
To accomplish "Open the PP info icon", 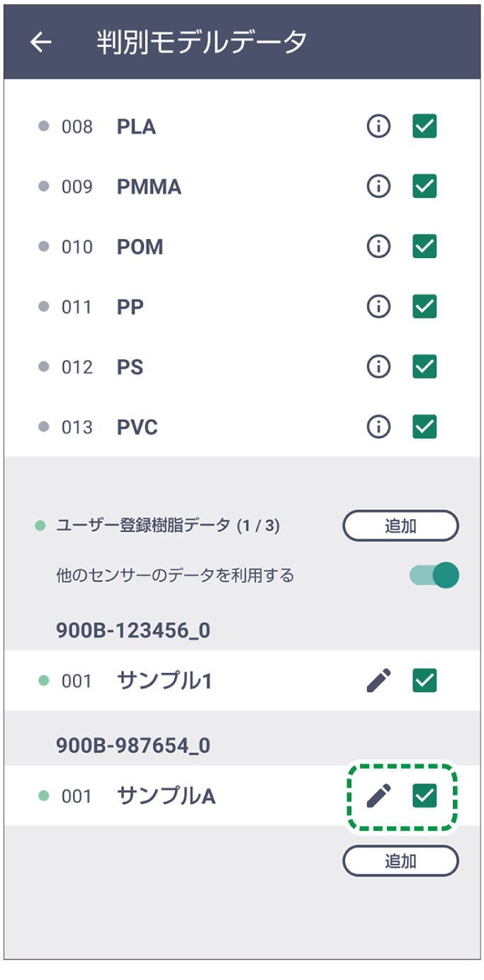I will [379, 307].
